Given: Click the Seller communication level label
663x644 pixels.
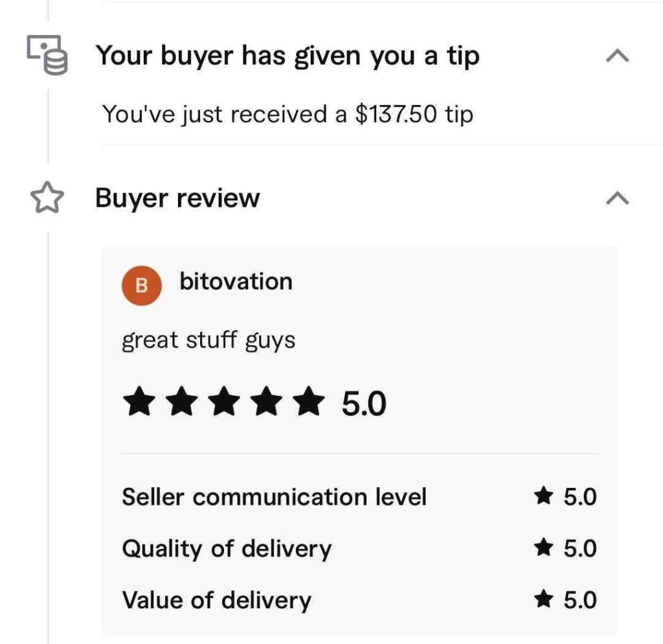Looking at the screenshot, I should pyautogui.click(x=274, y=497).
